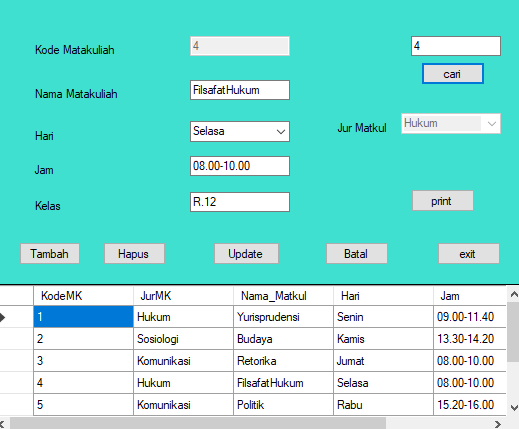Select the Yurisprudensi cell
Viewport: 519px width, 429px height.
point(283,317)
